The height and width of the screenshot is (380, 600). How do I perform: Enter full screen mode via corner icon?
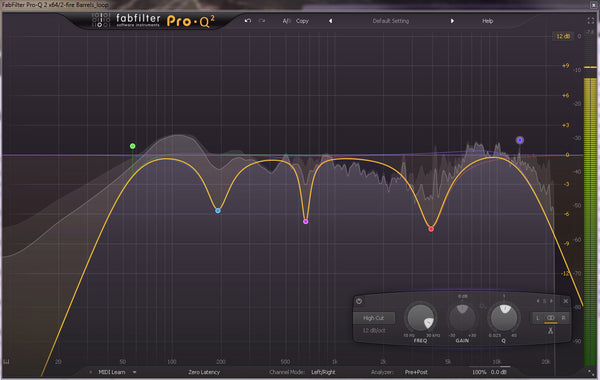[590, 21]
